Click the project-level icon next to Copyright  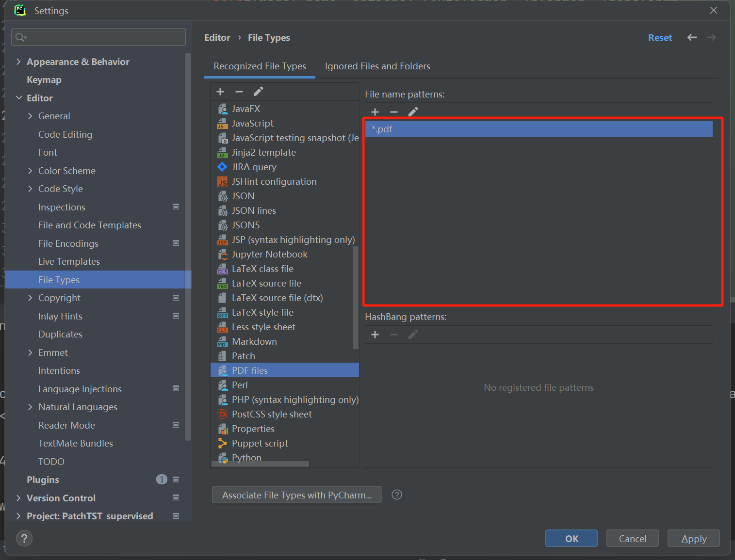[x=176, y=298]
